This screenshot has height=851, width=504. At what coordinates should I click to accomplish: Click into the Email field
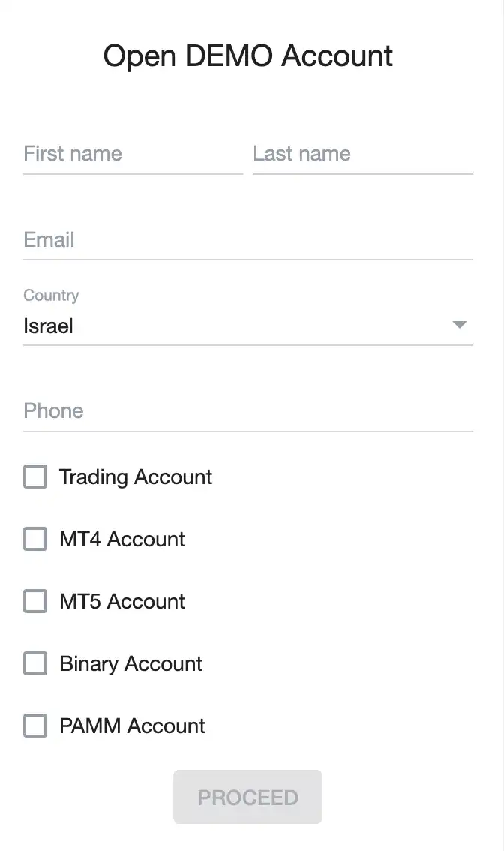pos(247,241)
